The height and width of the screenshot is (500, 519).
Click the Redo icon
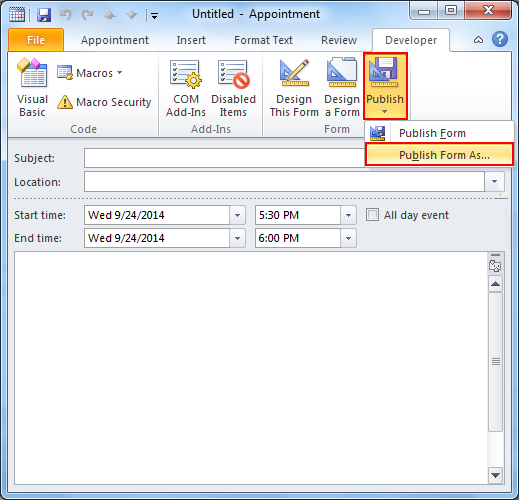click(88, 15)
